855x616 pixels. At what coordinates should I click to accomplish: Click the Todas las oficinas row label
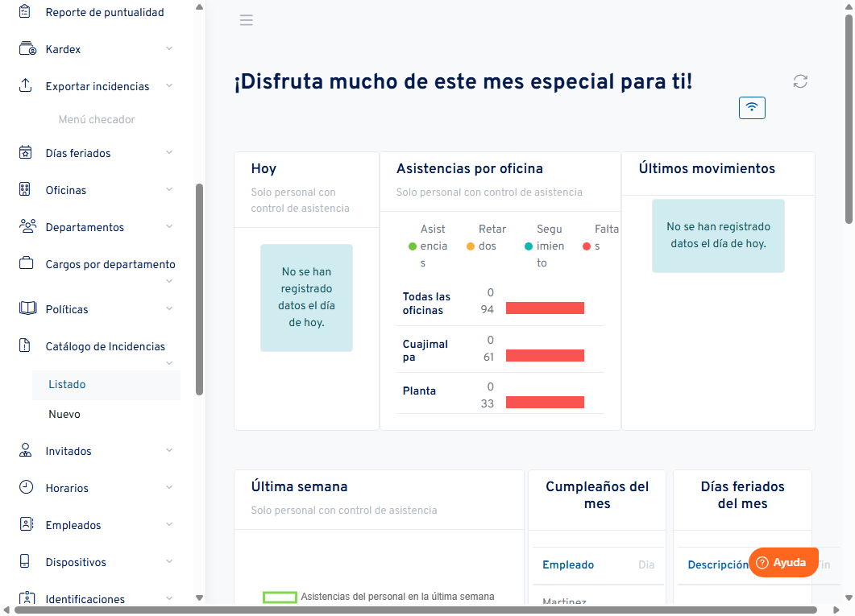click(426, 304)
